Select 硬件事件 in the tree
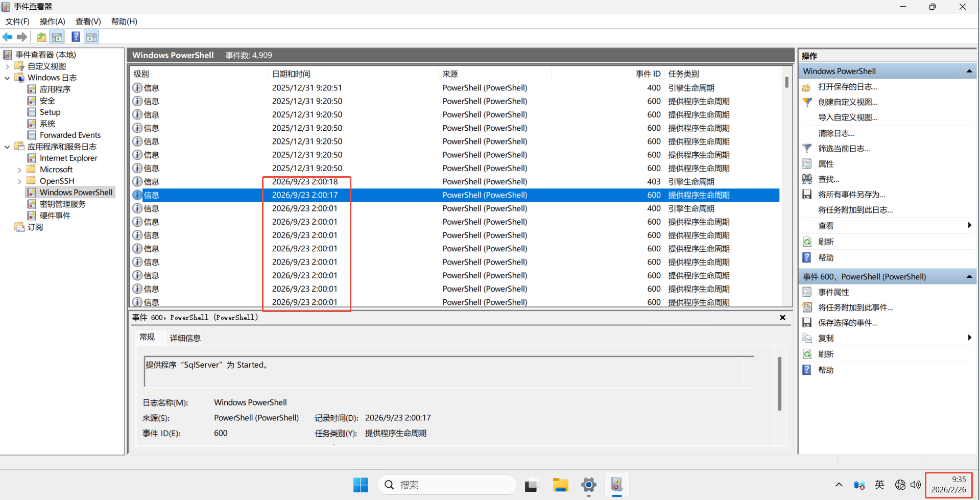 point(55,216)
